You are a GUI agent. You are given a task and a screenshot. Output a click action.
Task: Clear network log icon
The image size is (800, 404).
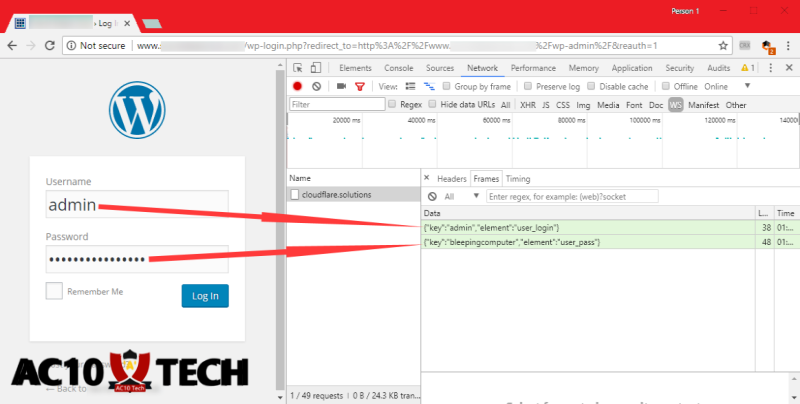coord(316,86)
